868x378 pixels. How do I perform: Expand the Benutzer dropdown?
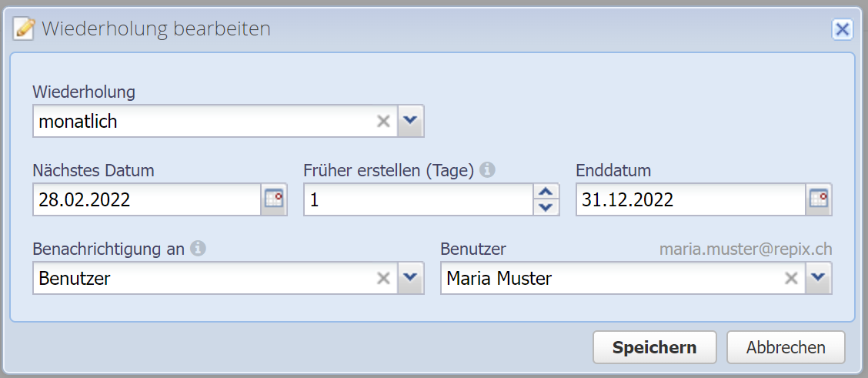[819, 278]
